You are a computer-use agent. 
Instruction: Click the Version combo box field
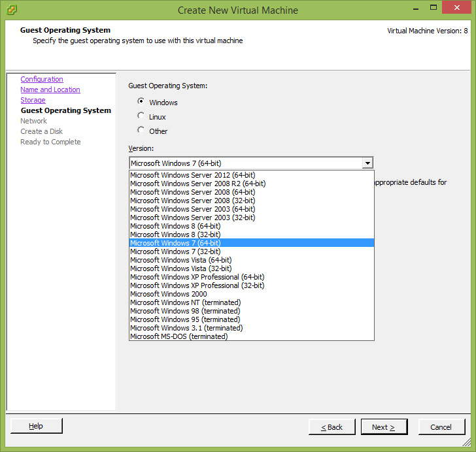tap(251, 163)
